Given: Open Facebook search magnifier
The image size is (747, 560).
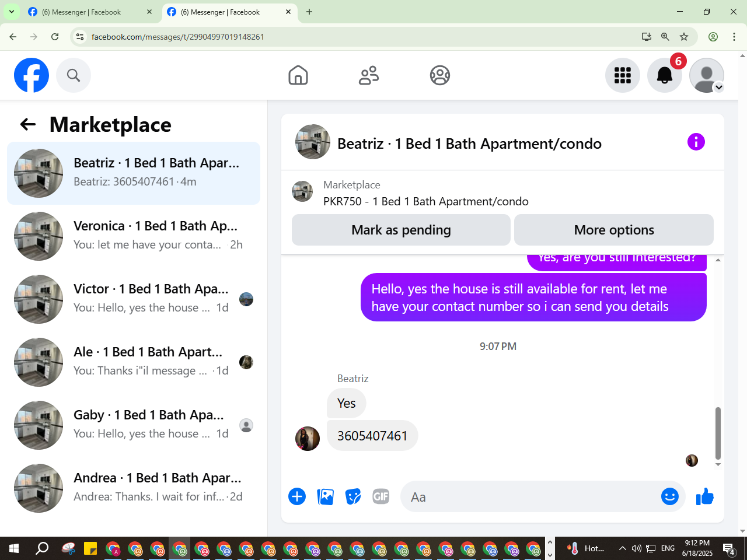Looking at the screenshot, I should [74, 75].
